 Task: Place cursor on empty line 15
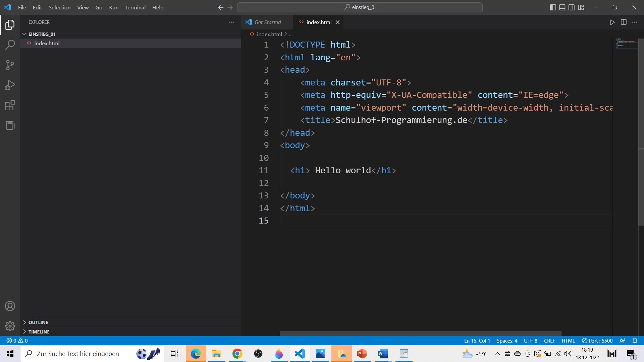tap(446, 221)
